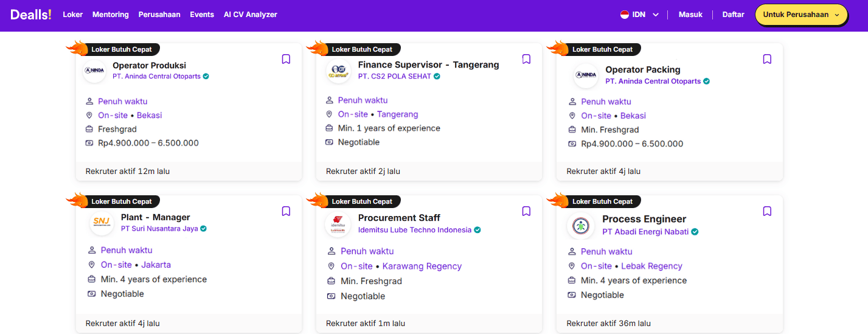The image size is (868, 334).
Task: Click Rp4.900.000 – 6.500.000 on Operator Produksi card
Action: (x=148, y=143)
